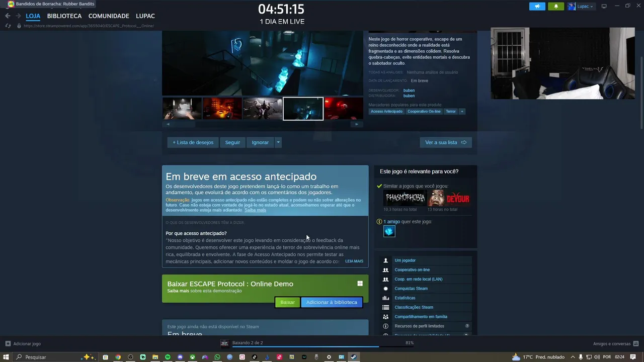Open the LUPAC profile tab
The height and width of the screenshot is (362, 644).
click(145, 16)
